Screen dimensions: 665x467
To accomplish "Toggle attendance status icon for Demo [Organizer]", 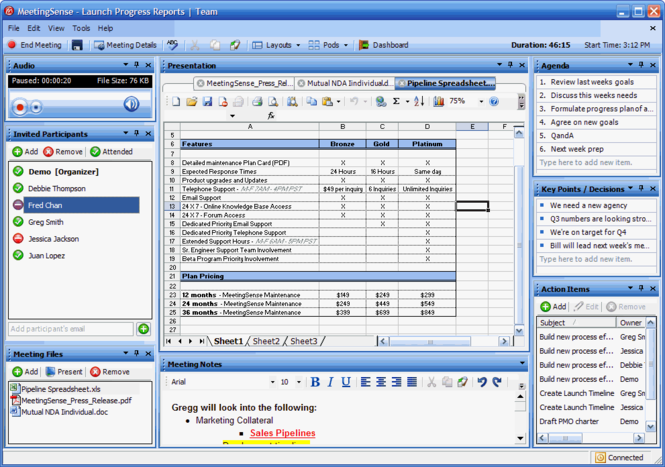I will [x=18, y=171].
